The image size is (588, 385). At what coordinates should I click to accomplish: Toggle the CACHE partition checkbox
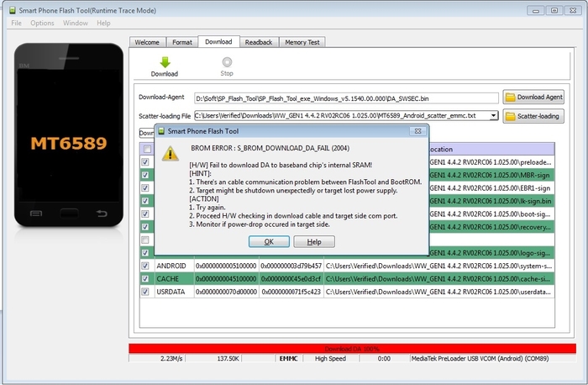(x=145, y=278)
